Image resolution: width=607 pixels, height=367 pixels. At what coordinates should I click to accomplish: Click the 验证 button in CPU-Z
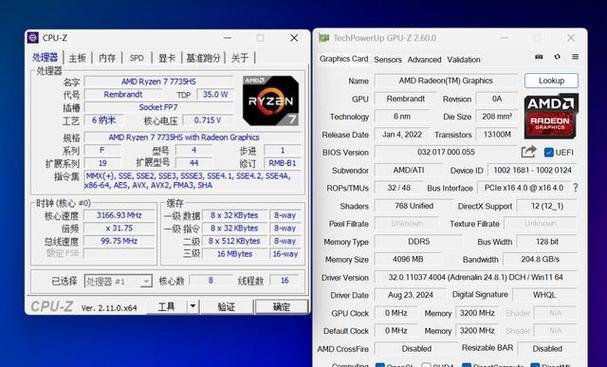click(226, 307)
